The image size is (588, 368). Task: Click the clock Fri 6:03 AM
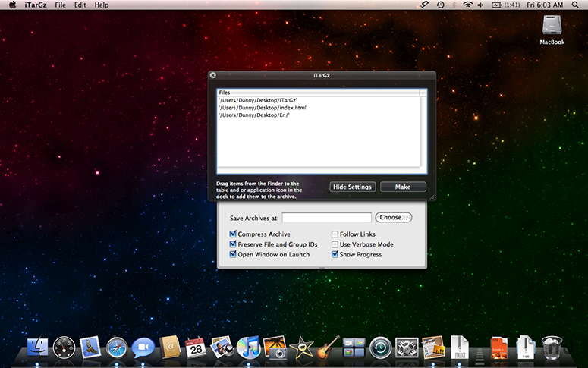click(x=545, y=5)
